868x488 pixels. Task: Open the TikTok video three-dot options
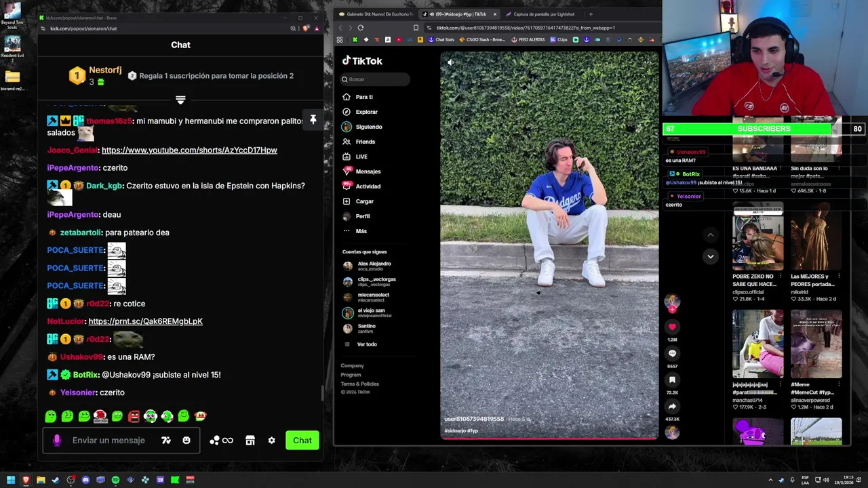(648, 62)
